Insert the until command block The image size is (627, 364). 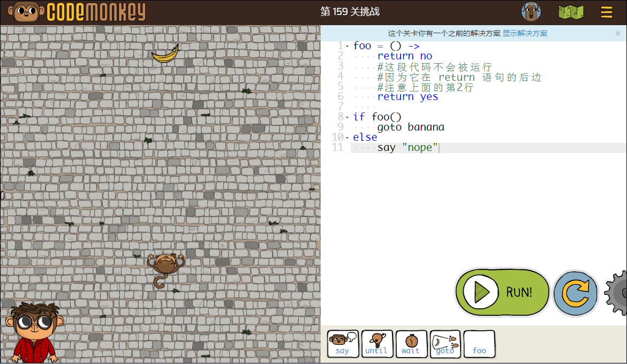coord(376,344)
